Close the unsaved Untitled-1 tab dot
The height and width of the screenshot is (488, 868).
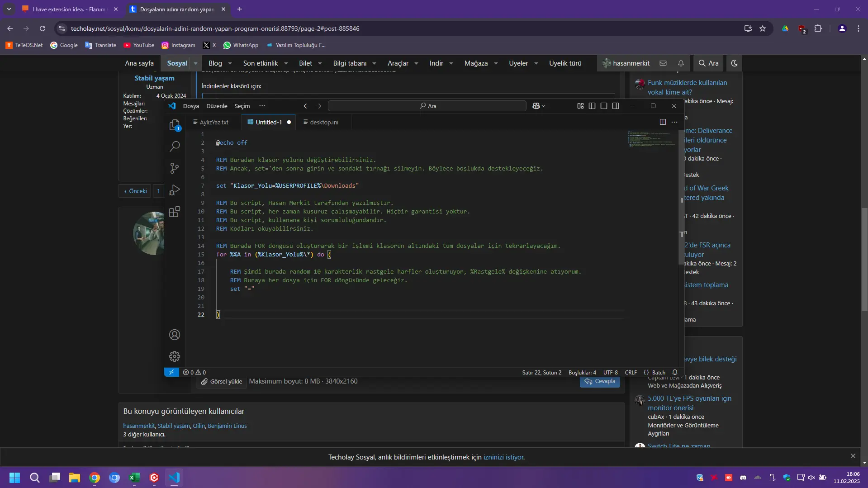(x=289, y=122)
